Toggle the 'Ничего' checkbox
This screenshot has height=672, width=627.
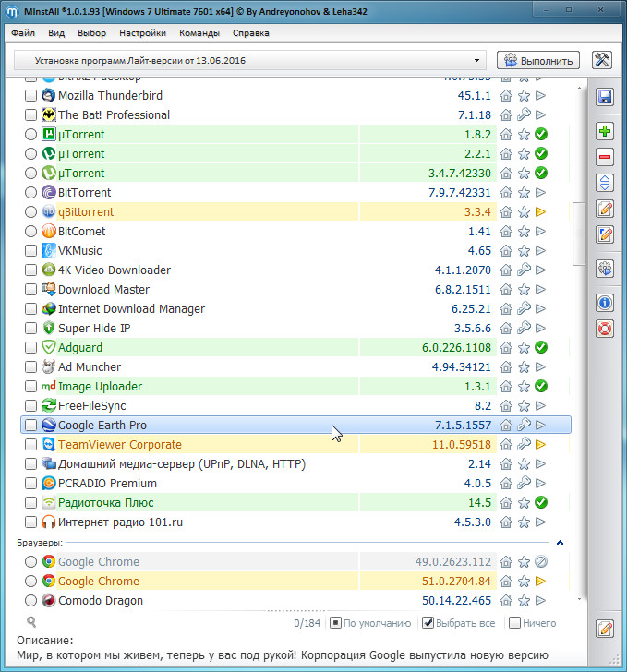(514, 623)
